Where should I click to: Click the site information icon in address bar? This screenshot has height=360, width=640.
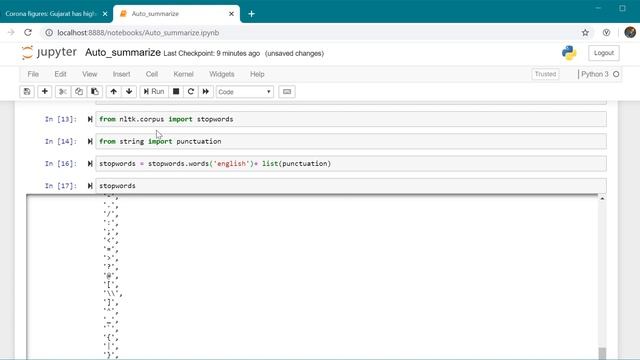[49, 33]
